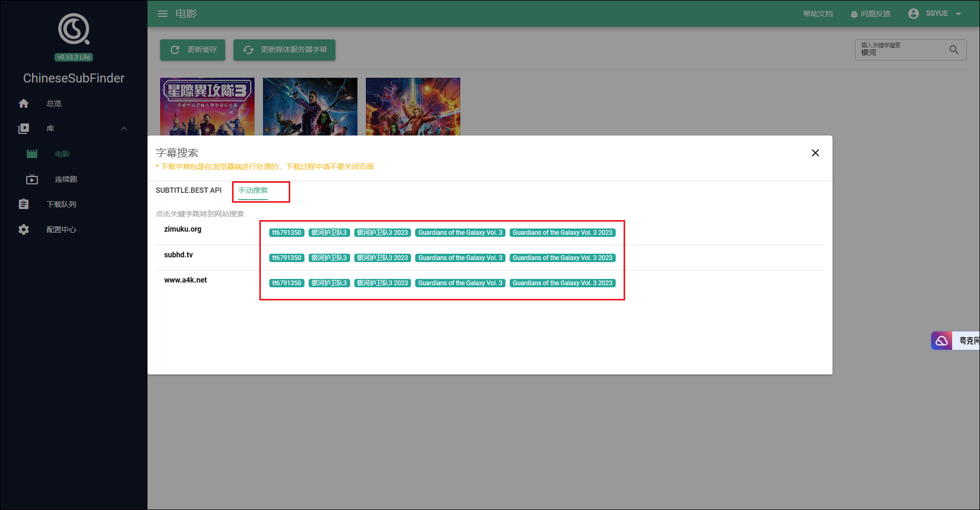980x510 pixels.
Task: Open the 总览 home icon in sidebar
Action: pos(24,103)
